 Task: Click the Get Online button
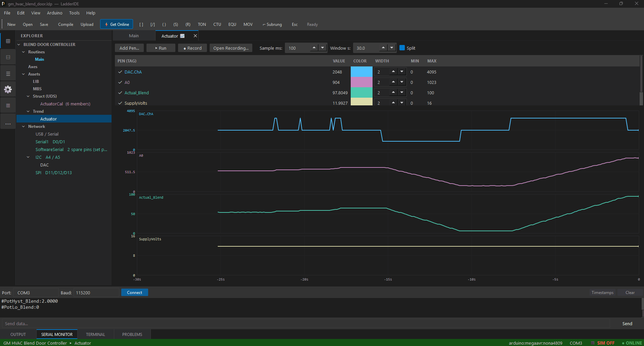(117, 24)
